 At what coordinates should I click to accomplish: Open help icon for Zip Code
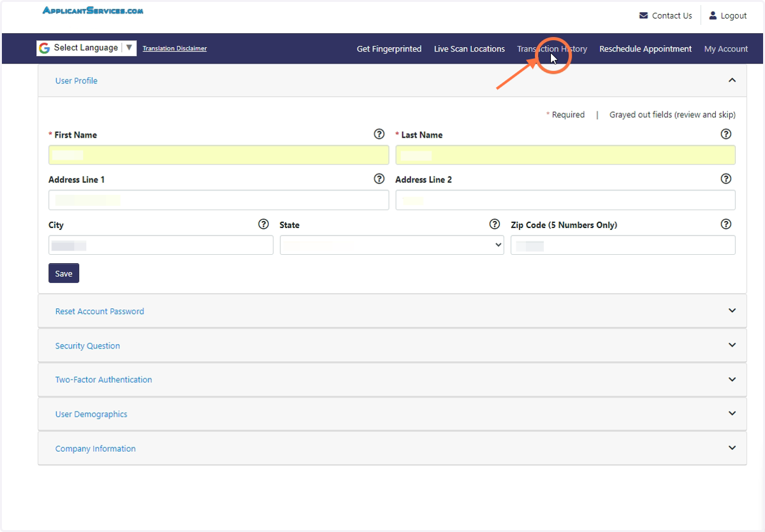coord(725,224)
